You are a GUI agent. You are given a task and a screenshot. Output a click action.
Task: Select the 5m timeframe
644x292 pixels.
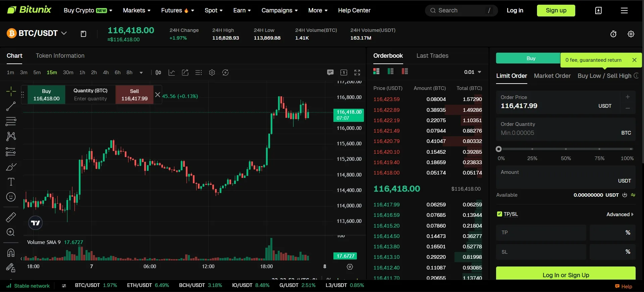pyautogui.click(x=37, y=72)
